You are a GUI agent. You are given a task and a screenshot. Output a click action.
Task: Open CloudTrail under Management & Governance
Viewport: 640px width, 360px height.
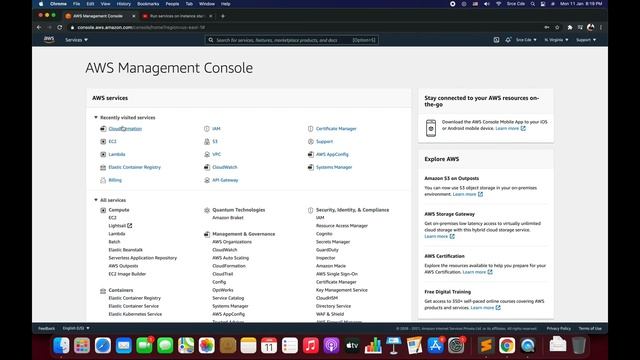coord(223,274)
